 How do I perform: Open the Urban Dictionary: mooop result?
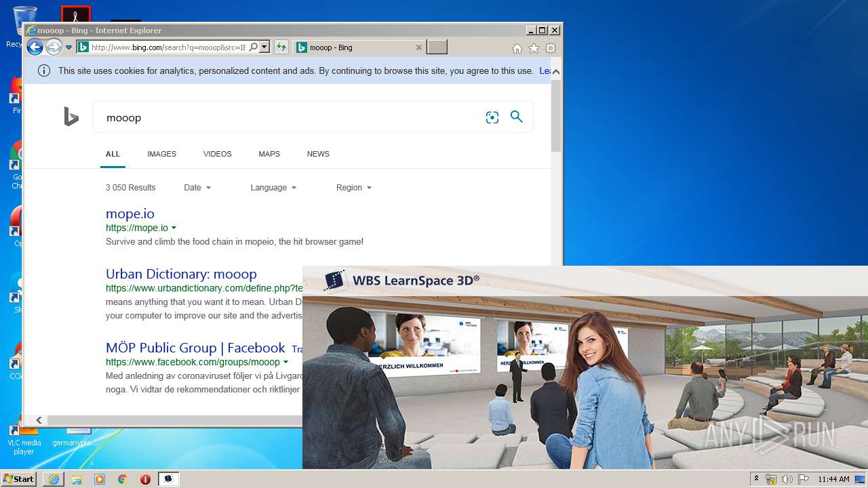pos(181,274)
